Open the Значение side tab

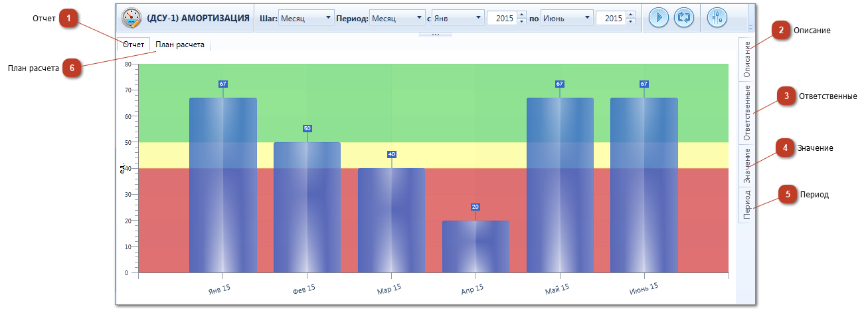tap(747, 165)
